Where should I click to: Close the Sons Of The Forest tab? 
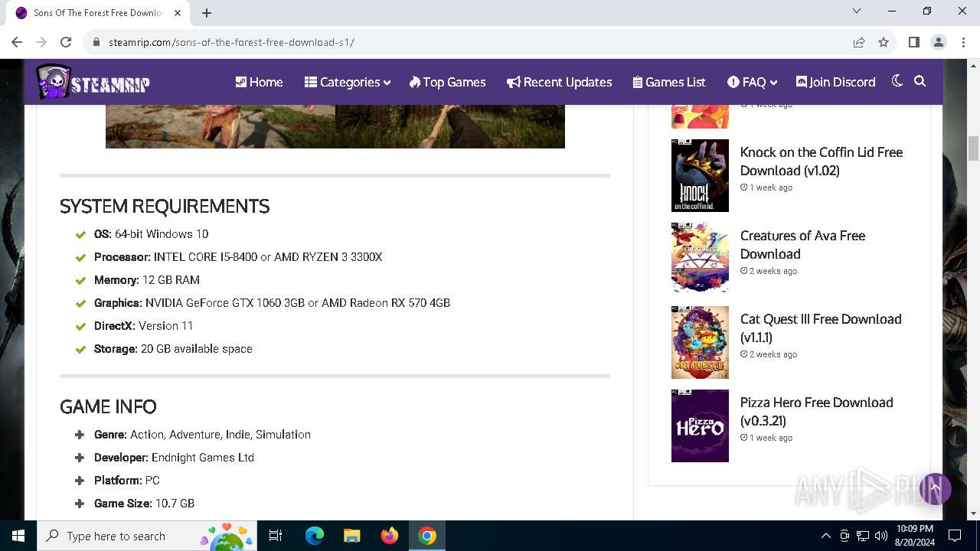coord(178,13)
